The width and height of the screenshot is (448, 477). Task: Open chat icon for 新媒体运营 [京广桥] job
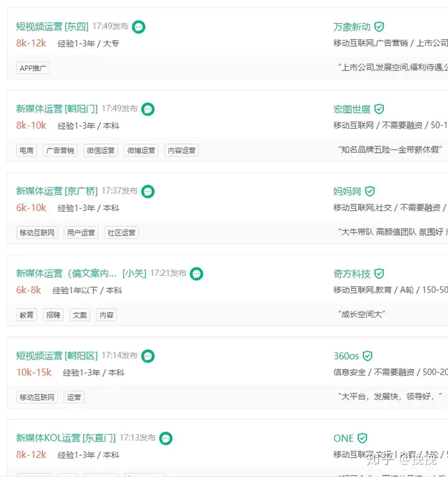click(148, 192)
